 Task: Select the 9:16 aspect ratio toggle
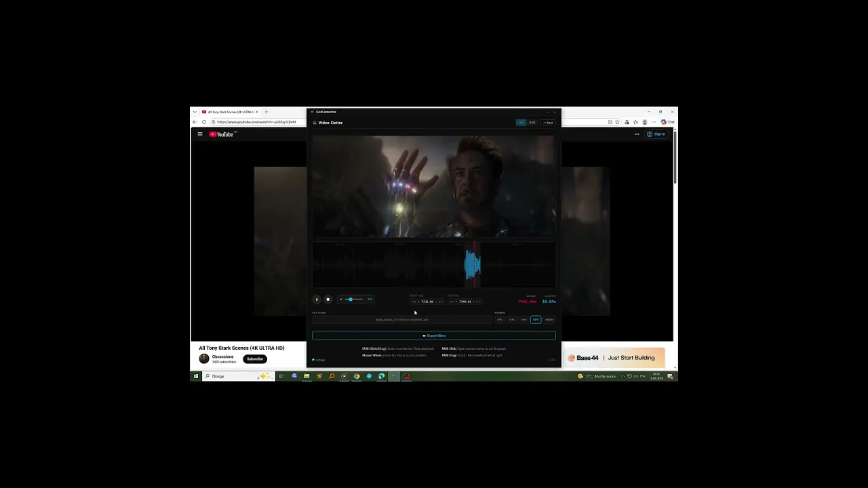[x=532, y=123]
